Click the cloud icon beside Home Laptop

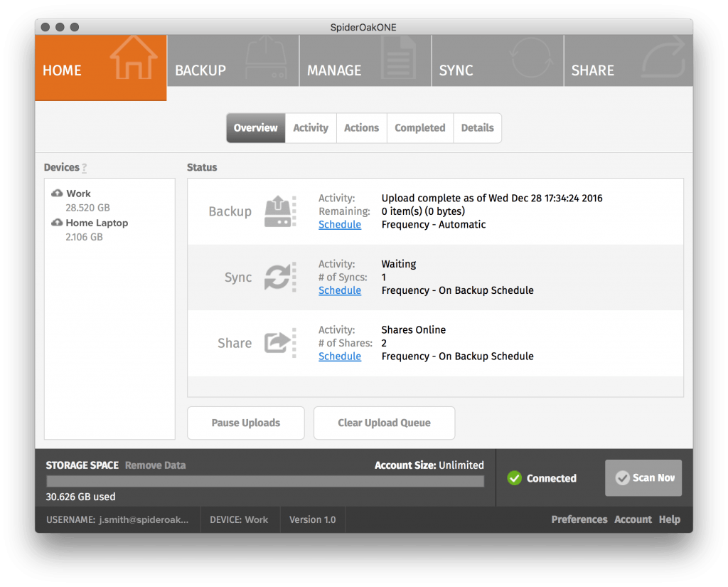coord(57,223)
